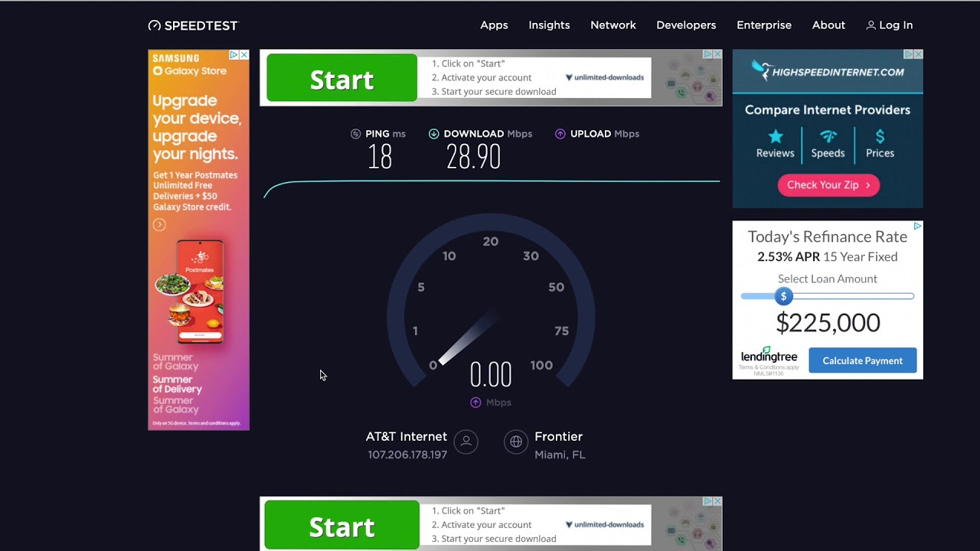Click the download arrow icon
980x551 pixels.
433,134
